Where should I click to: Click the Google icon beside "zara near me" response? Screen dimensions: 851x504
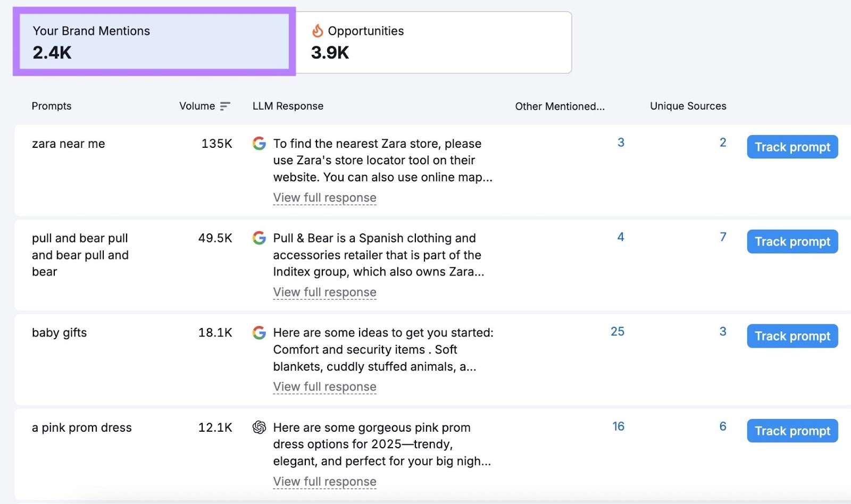[x=259, y=142]
